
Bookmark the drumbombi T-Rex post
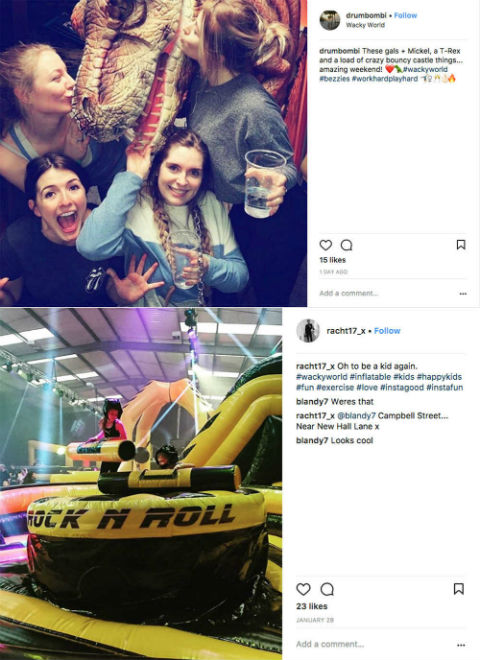coord(461,245)
